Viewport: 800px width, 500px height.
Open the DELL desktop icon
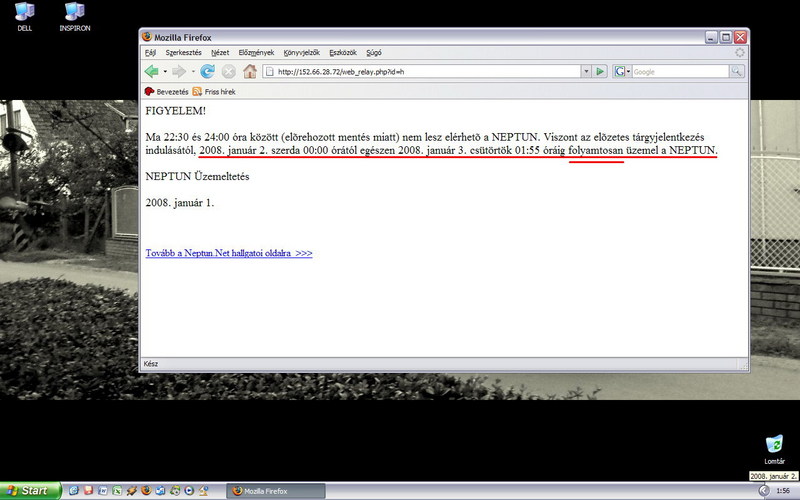[x=24, y=17]
